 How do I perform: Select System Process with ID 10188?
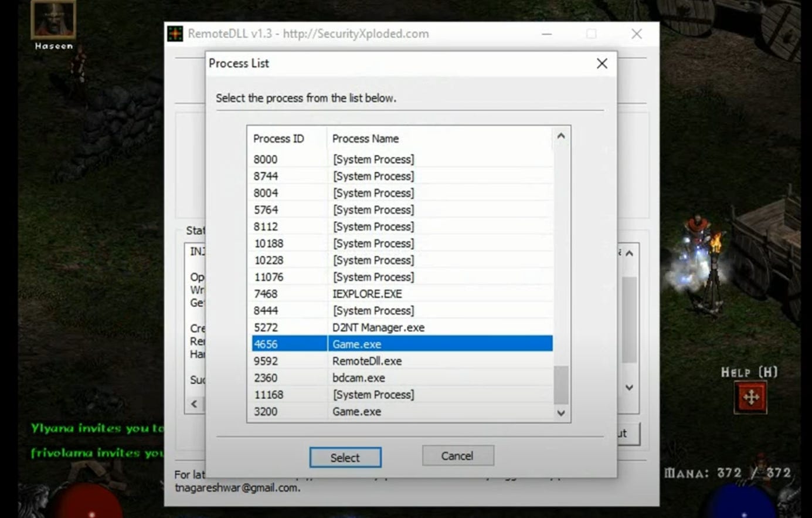click(x=402, y=243)
